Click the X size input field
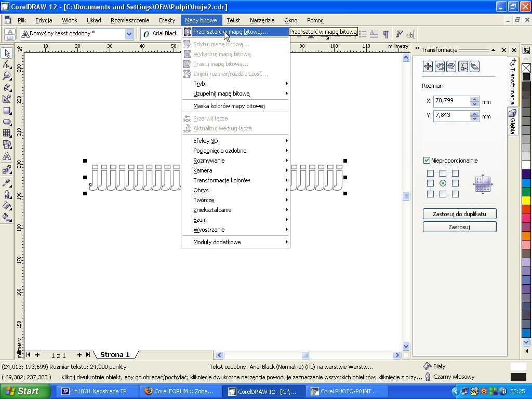Screen dimensions: 532x399 click(451, 101)
